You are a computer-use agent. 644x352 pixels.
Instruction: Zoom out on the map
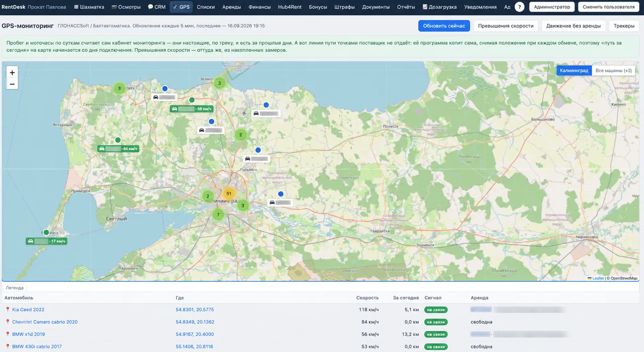12,84
